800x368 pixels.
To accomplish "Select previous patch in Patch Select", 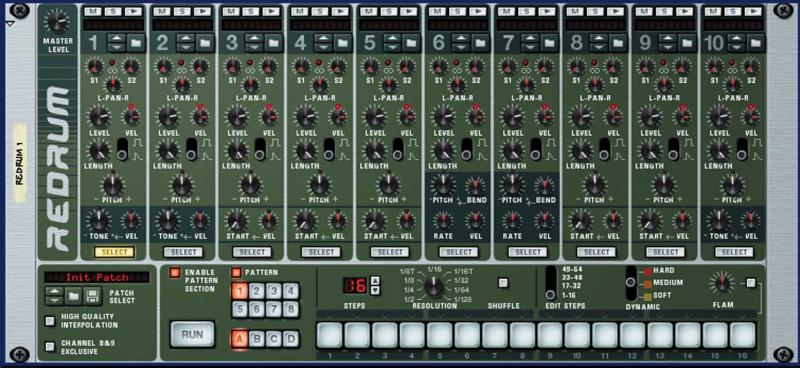I will click(x=55, y=291).
